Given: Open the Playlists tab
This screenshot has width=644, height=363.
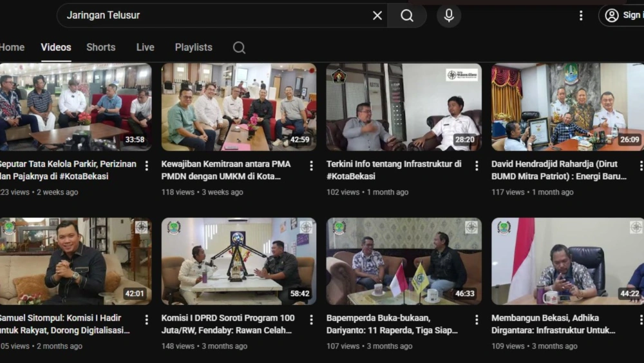Looking at the screenshot, I should [x=193, y=47].
